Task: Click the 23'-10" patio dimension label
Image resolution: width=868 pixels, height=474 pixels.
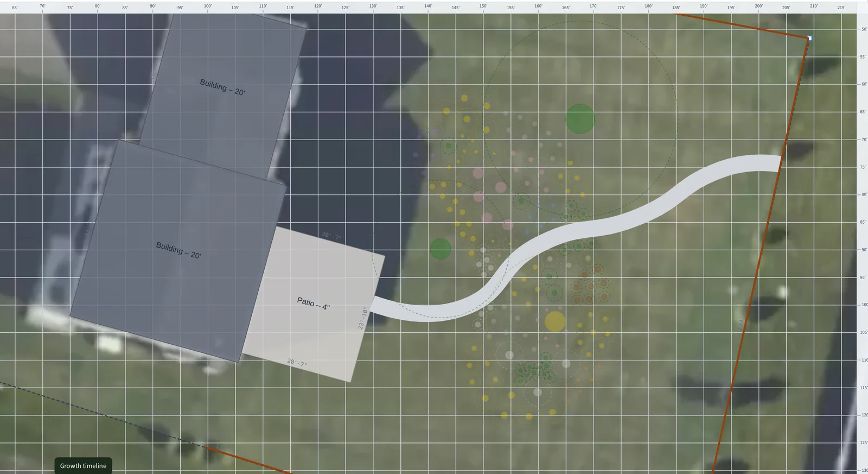Action: pyautogui.click(x=362, y=318)
